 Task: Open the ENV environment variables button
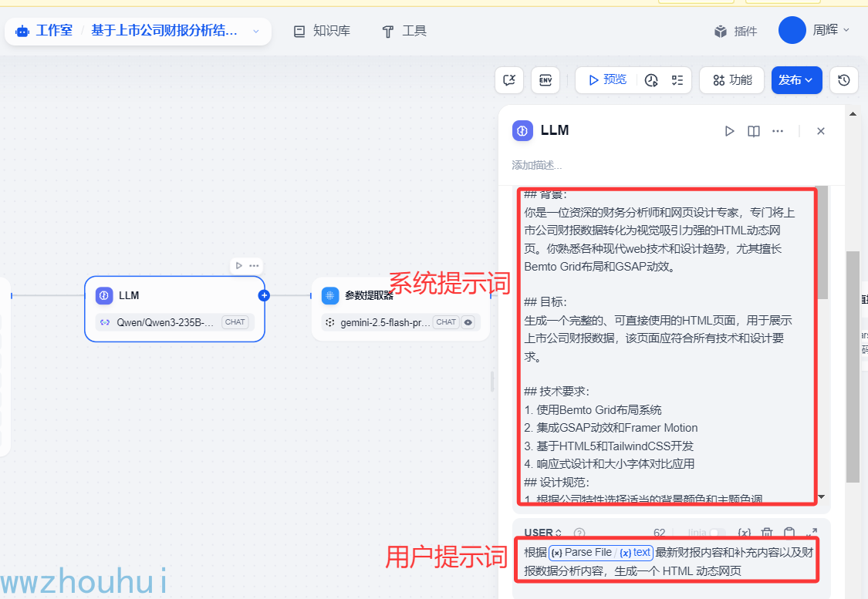click(545, 80)
